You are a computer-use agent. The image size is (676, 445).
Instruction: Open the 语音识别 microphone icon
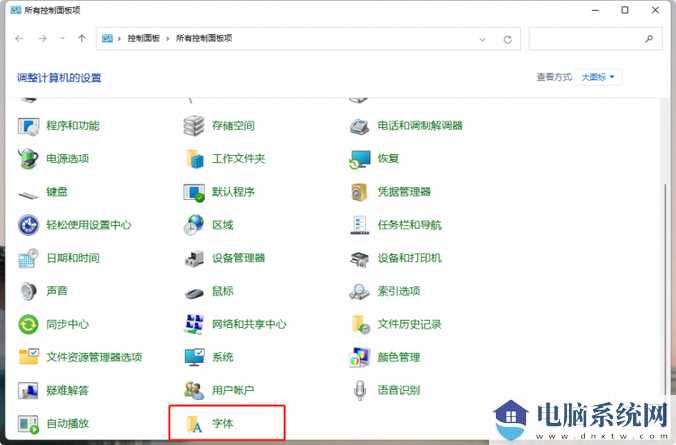click(x=360, y=390)
